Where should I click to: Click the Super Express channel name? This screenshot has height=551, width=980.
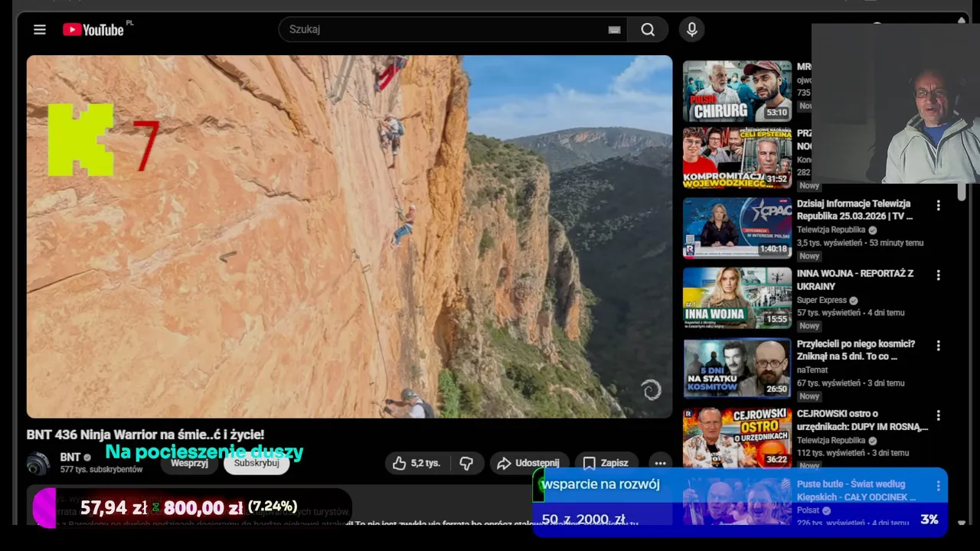(x=822, y=301)
